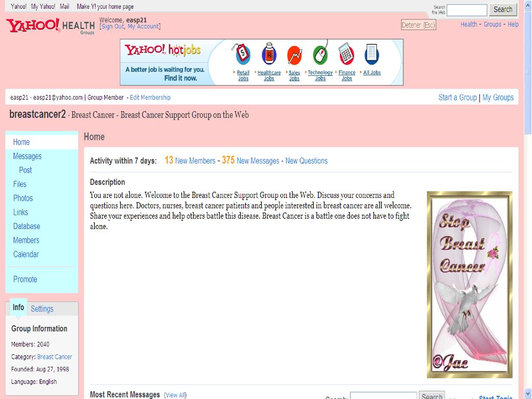Click the top Search the Web button
532x399 pixels.
[503, 9]
